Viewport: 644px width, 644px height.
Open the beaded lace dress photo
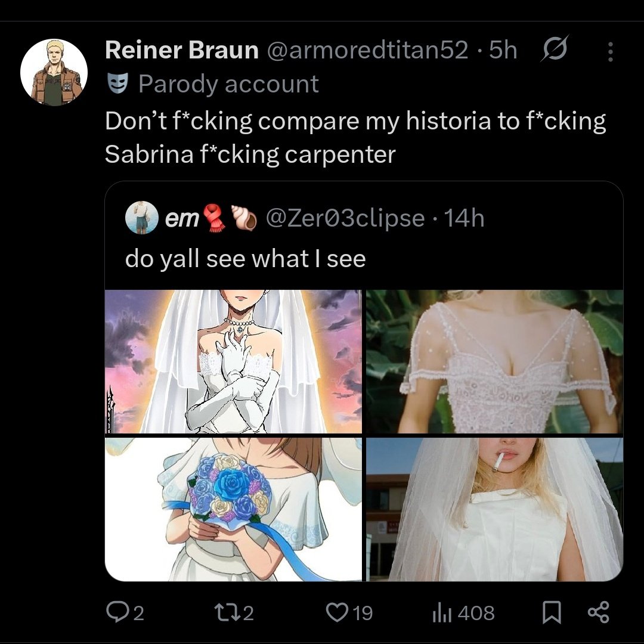tap(494, 361)
